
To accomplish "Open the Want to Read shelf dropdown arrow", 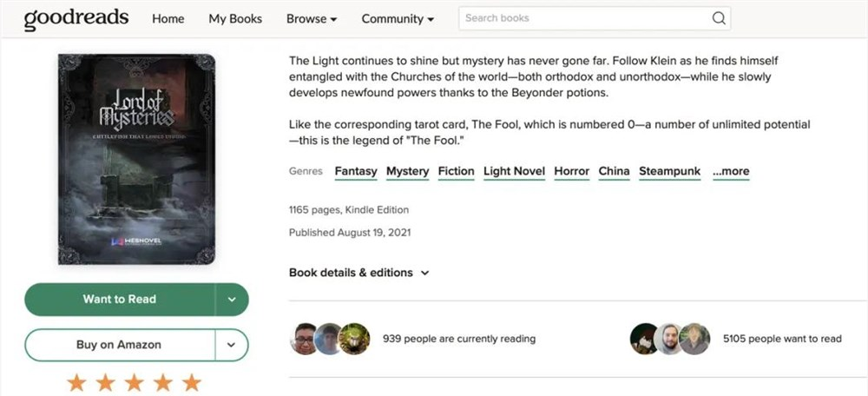I will (x=232, y=300).
